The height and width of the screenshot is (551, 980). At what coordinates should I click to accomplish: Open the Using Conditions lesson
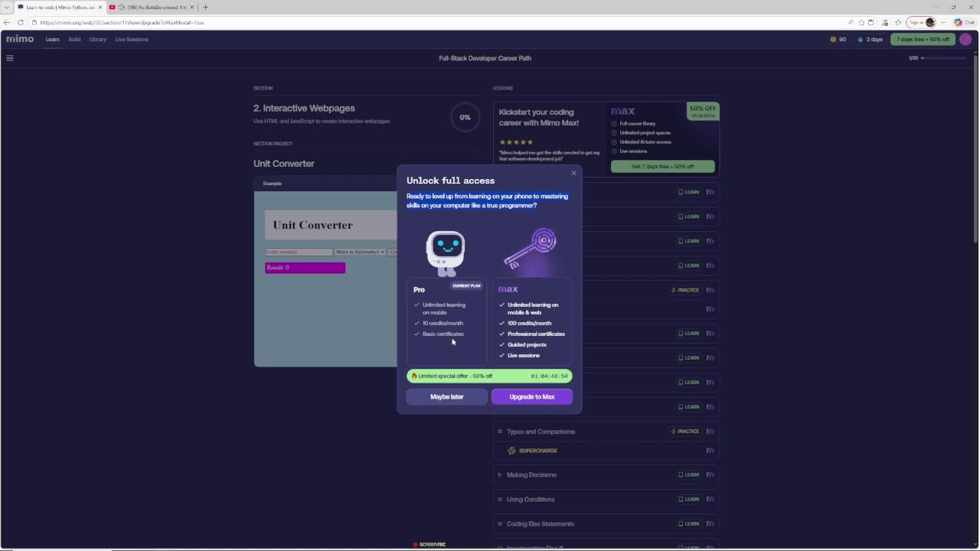[x=531, y=500]
